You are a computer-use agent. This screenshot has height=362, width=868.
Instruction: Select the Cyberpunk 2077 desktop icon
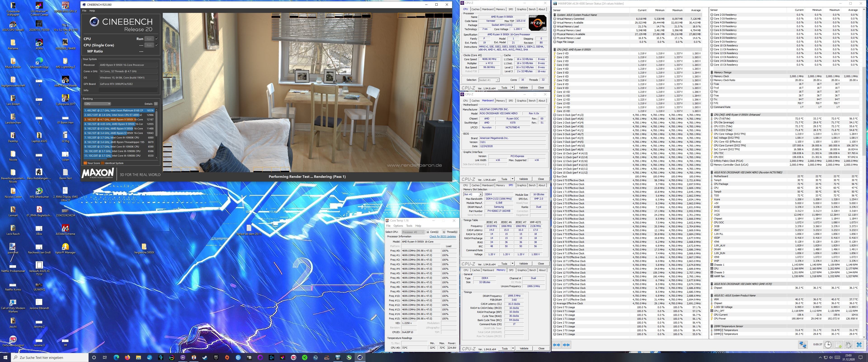(65, 100)
